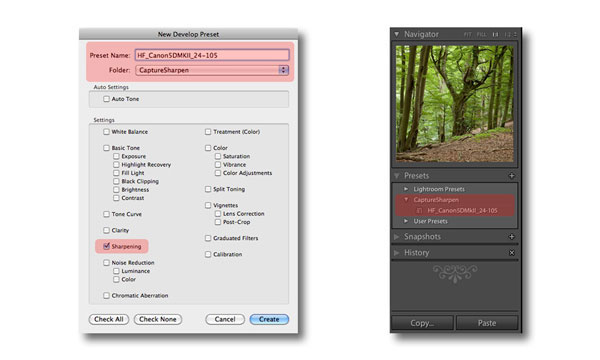Expand the Snapshots panel
600x360 pixels.
point(396,237)
